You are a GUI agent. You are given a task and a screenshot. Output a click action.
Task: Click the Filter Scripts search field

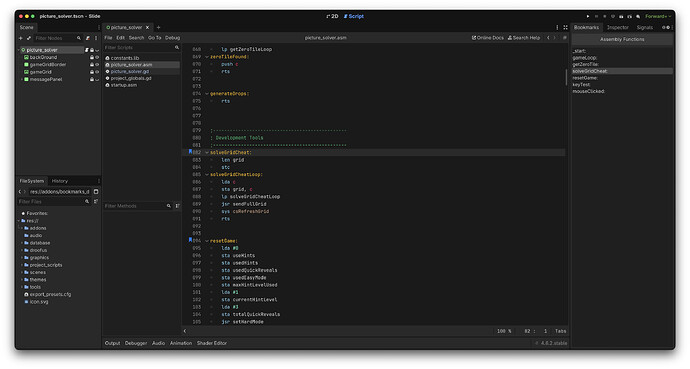(142, 47)
